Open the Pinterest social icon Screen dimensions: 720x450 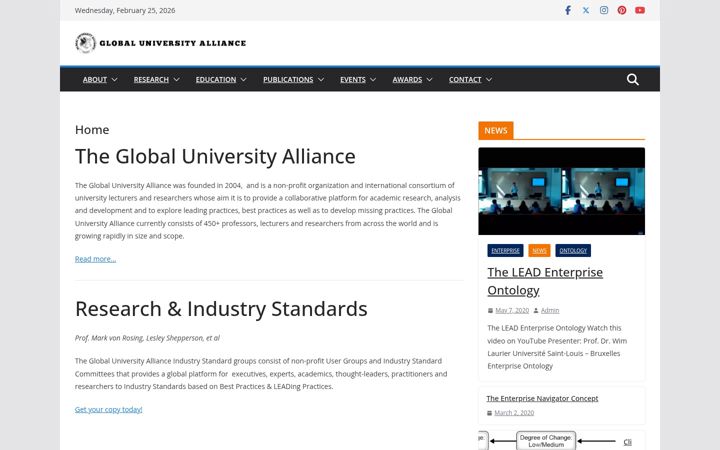click(x=622, y=10)
